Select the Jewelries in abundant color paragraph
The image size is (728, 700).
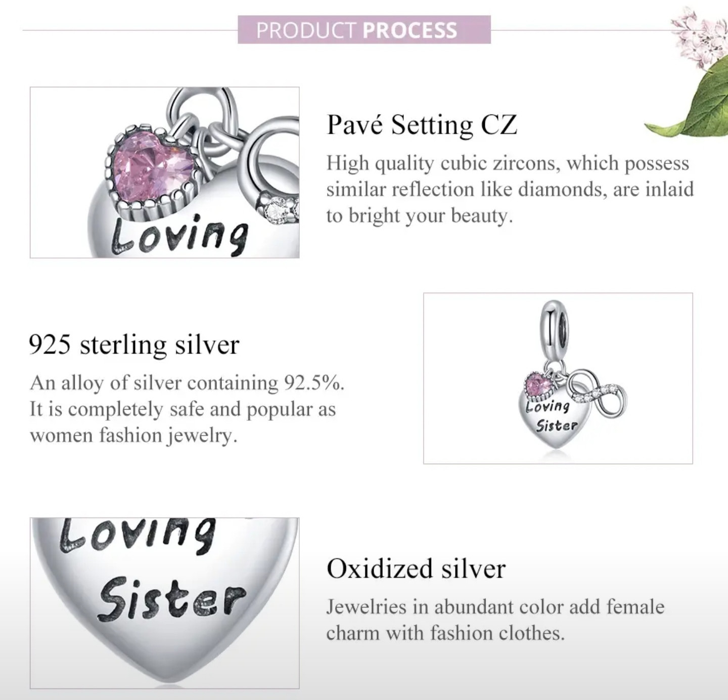tap(495, 620)
